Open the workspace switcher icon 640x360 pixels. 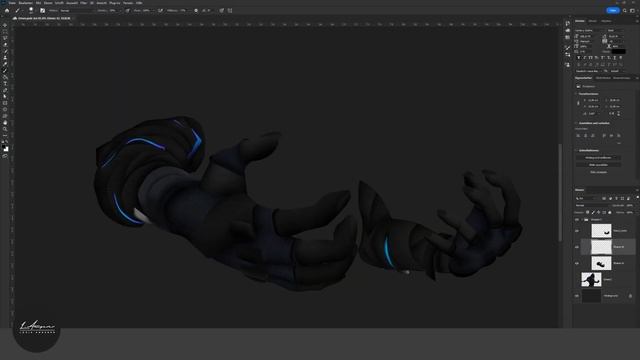point(632,11)
